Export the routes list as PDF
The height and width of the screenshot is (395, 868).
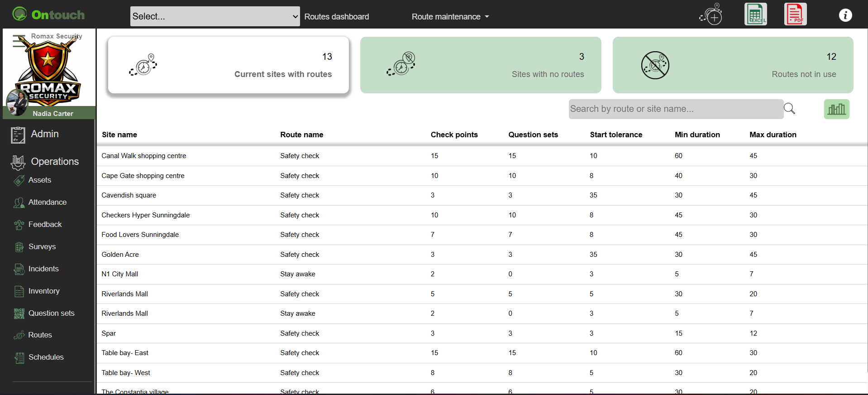(x=795, y=14)
